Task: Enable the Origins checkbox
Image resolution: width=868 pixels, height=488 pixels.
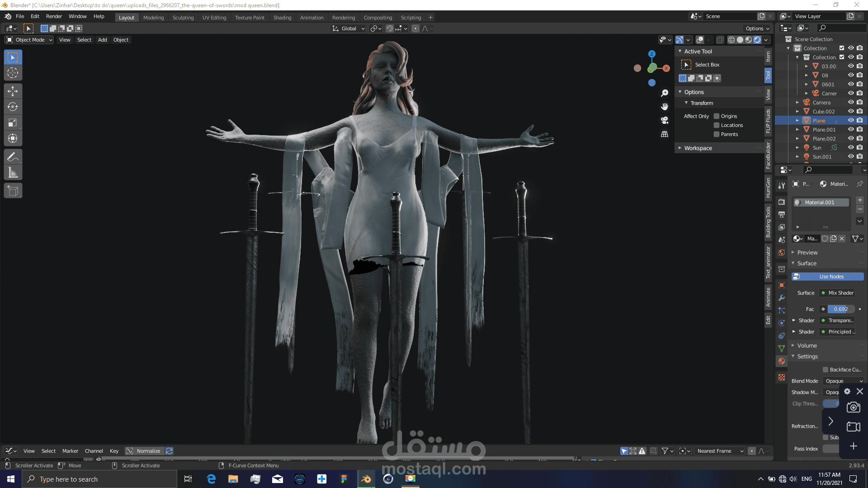Action: [717, 116]
